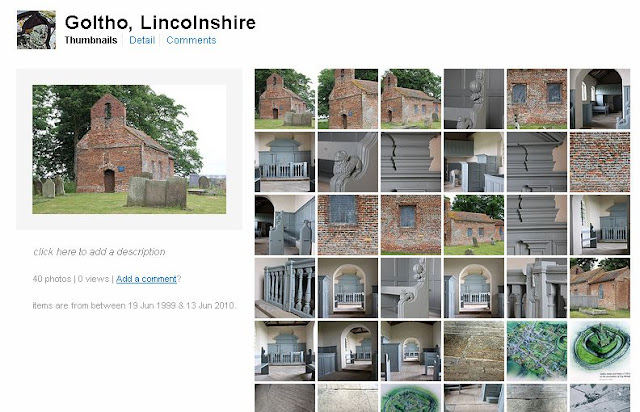The image size is (640, 412).
Task: Open single brick window thumbnail in third row
Action: click(411, 225)
